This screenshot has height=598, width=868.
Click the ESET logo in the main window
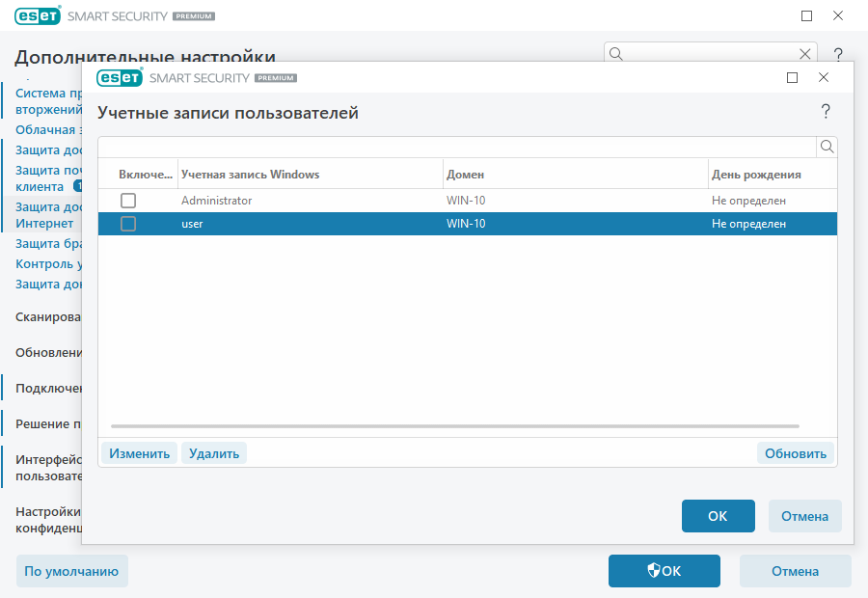pos(38,16)
